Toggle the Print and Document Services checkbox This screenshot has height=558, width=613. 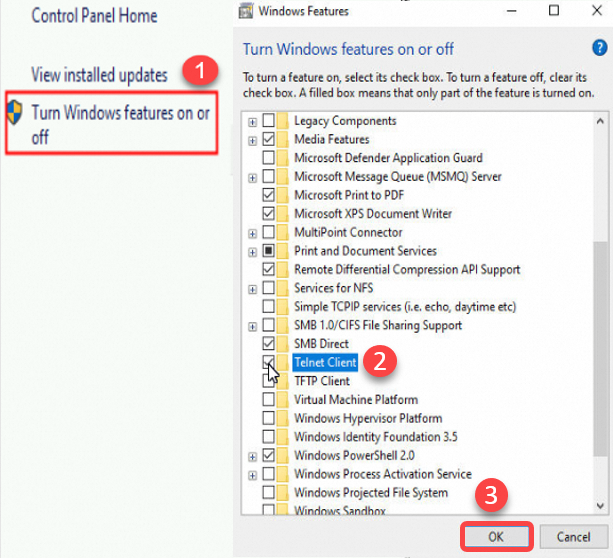click(269, 251)
